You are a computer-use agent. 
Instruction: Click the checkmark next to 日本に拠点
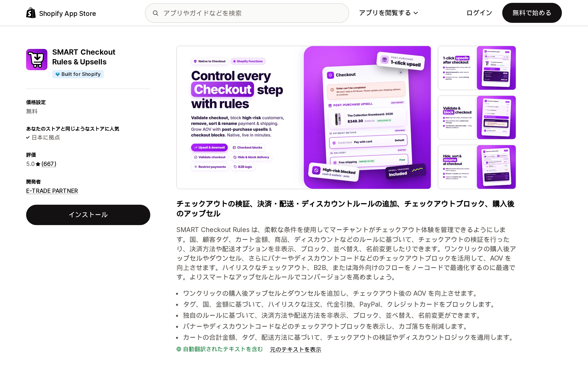28,138
